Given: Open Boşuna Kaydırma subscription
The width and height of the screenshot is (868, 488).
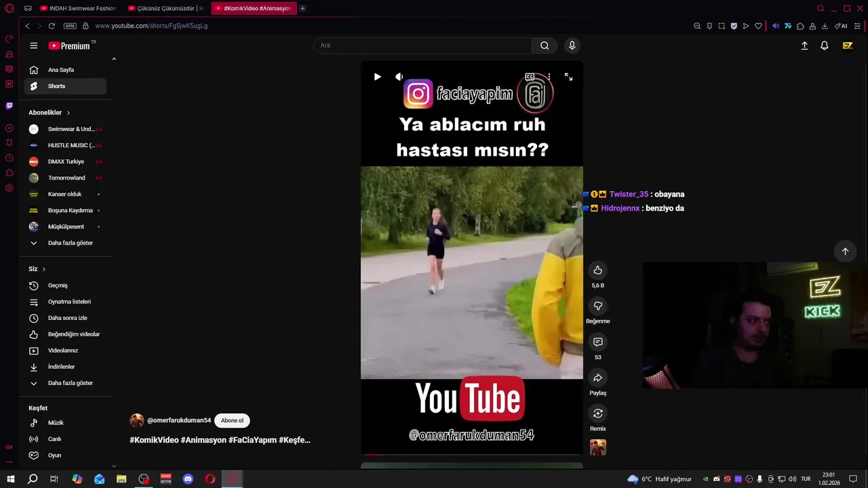Looking at the screenshot, I should click(x=65, y=210).
